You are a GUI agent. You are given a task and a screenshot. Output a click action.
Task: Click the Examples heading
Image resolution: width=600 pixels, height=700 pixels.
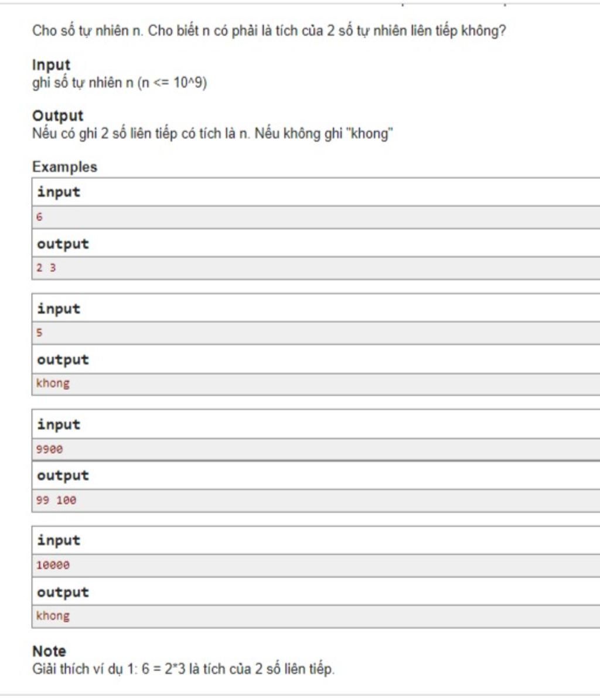pos(64,167)
